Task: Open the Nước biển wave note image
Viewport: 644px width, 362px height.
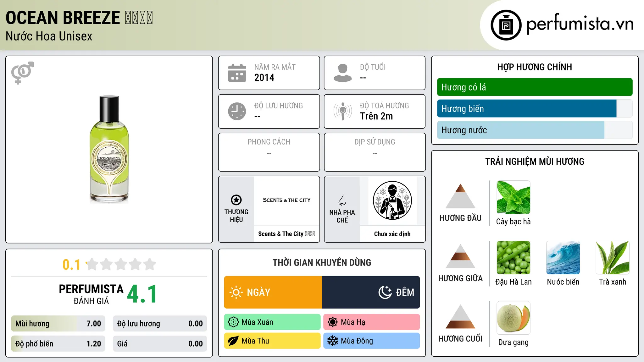Action: (563, 258)
